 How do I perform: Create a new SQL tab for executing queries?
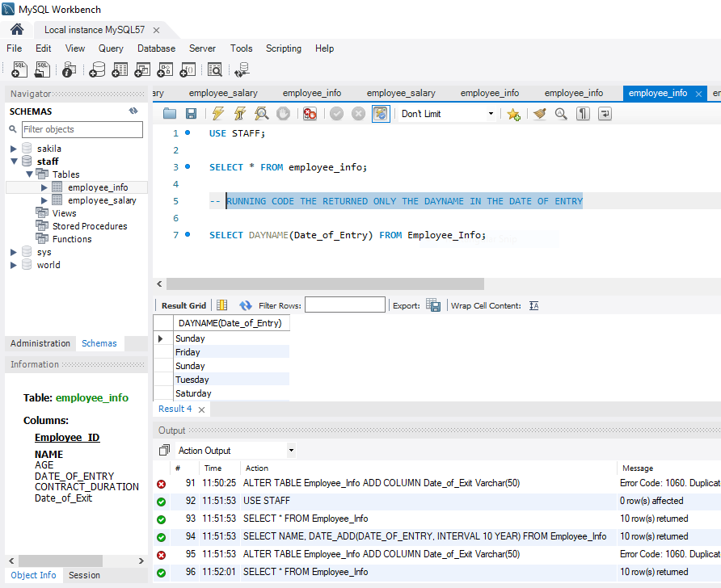18,69
